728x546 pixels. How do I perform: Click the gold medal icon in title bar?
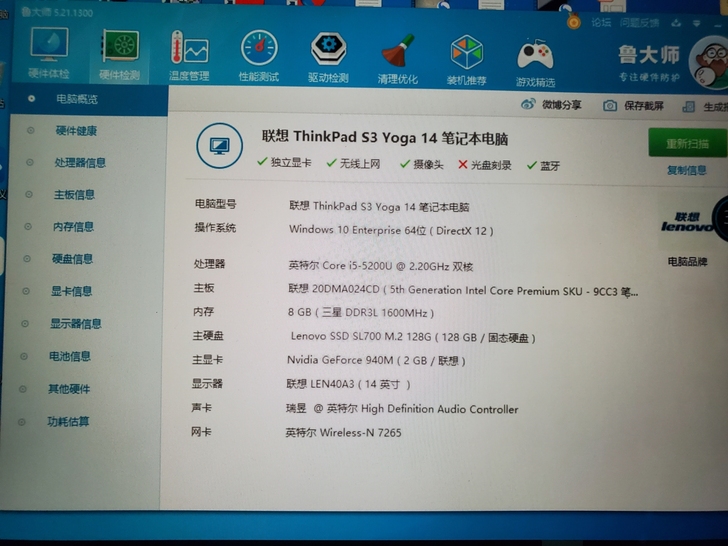pyautogui.click(x=574, y=21)
